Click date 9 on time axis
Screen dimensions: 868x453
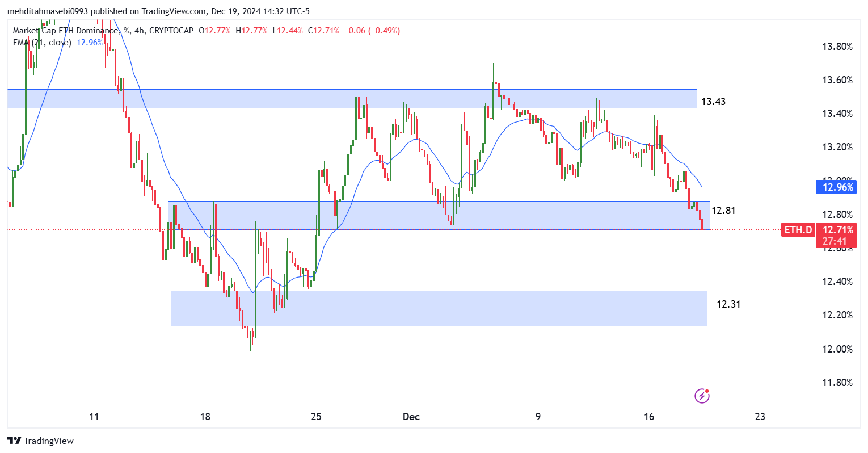point(538,417)
